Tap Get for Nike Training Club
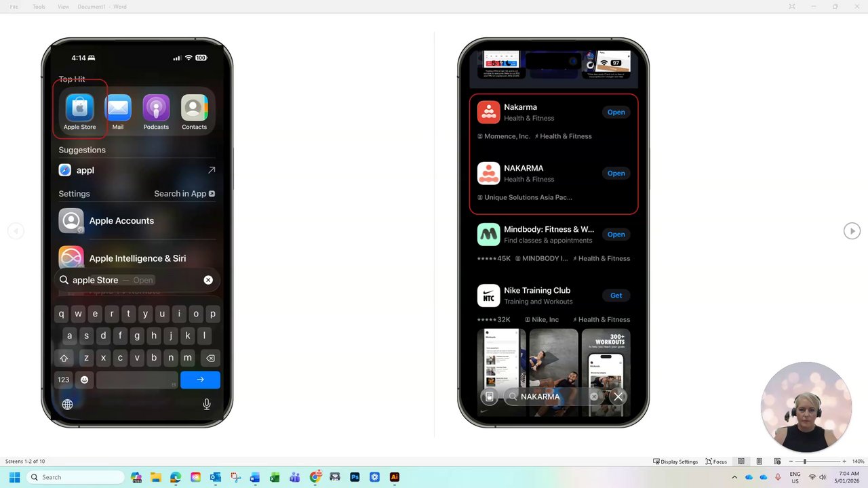The height and width of the screenshot is (488, 868). click(616, 296)
